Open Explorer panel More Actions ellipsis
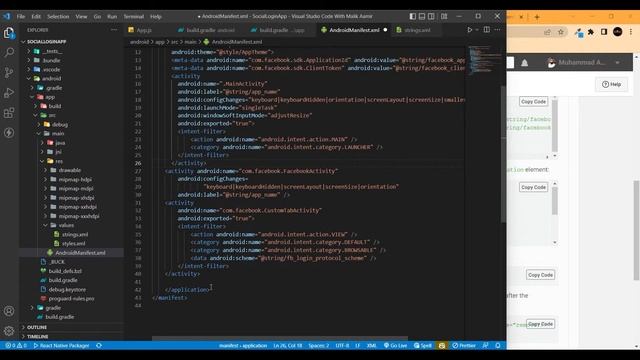Screen dimensions: 640x360 (x=114, y=30)
